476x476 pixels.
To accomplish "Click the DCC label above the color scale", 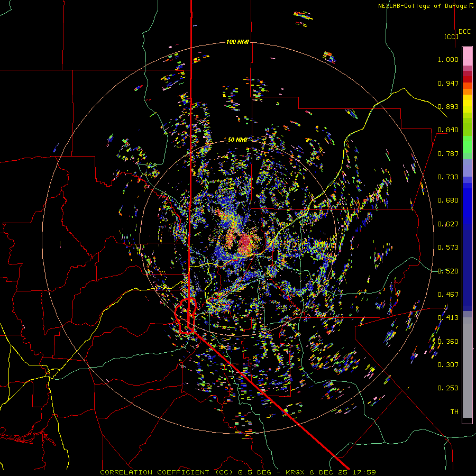I will 465,32.
